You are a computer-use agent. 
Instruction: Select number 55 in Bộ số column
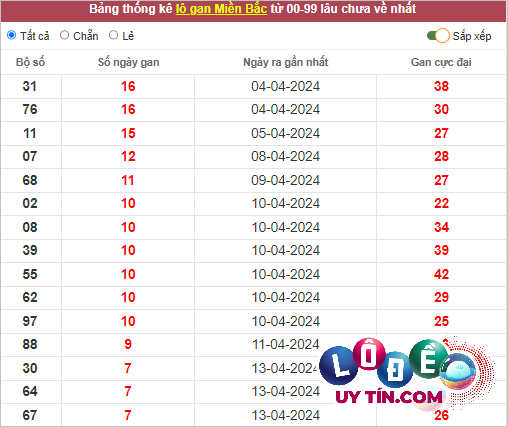30,274
